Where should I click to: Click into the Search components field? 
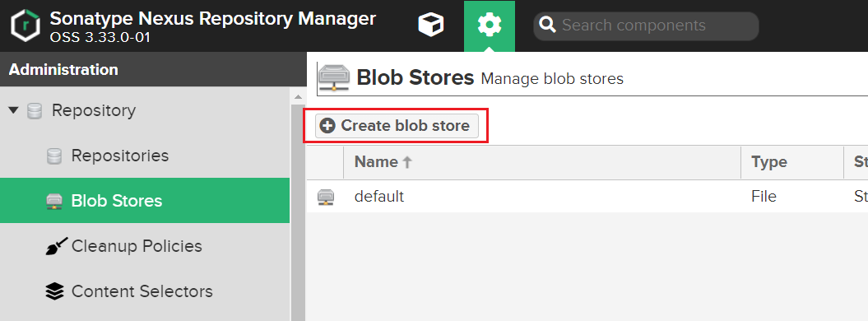[646, 26]
